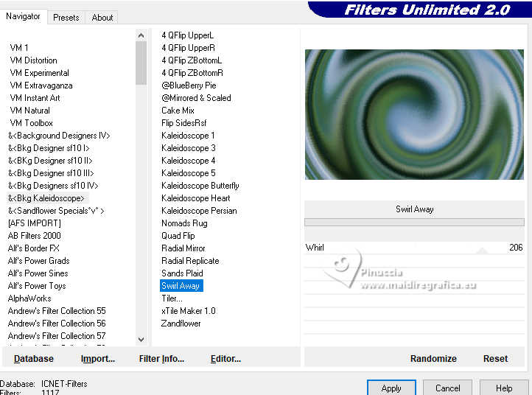This screenshot has height=395, width=532.
Task: Select &<Bkg Designer sf10 III> category
Action: coord(51,173)
